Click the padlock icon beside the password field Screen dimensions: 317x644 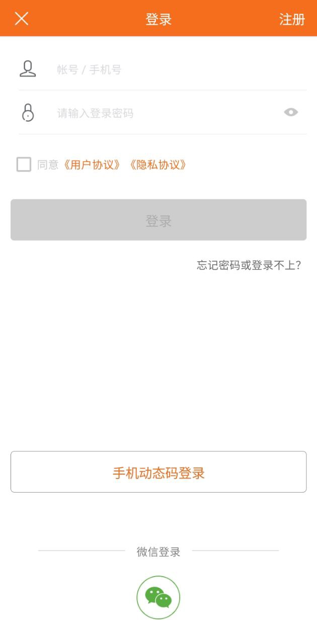tap(28, 113)
